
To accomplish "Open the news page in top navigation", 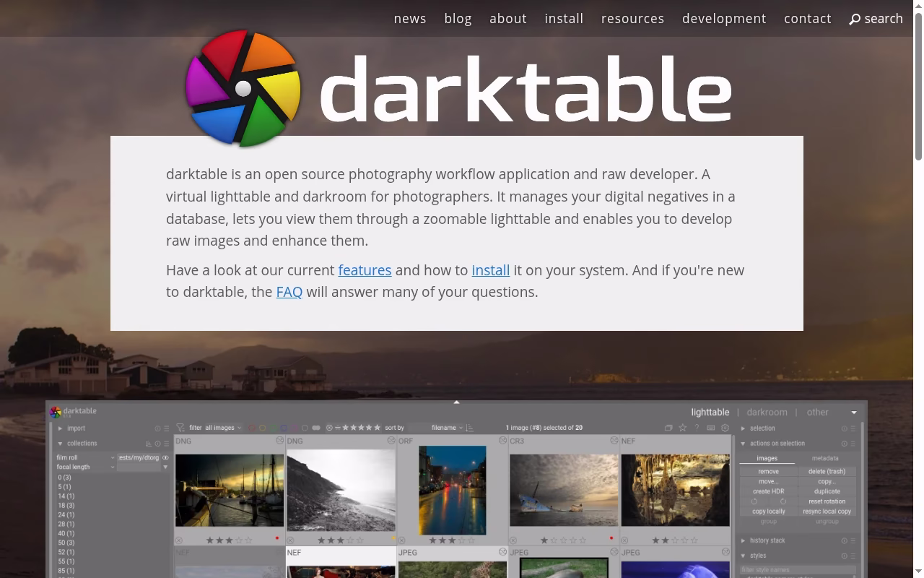I will point(410,19).
